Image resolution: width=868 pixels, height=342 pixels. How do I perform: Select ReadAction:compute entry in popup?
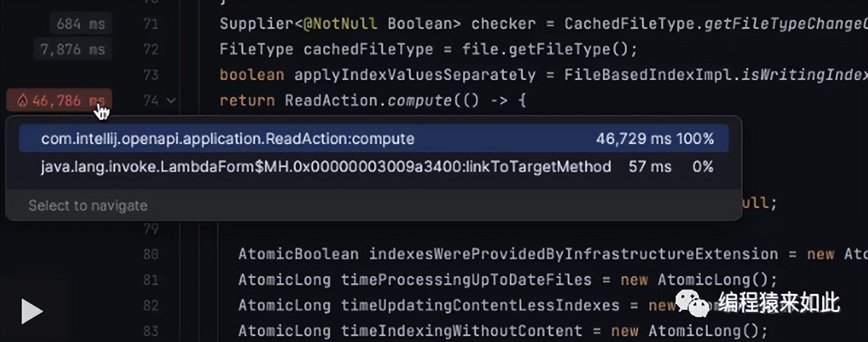click(228, 138)
